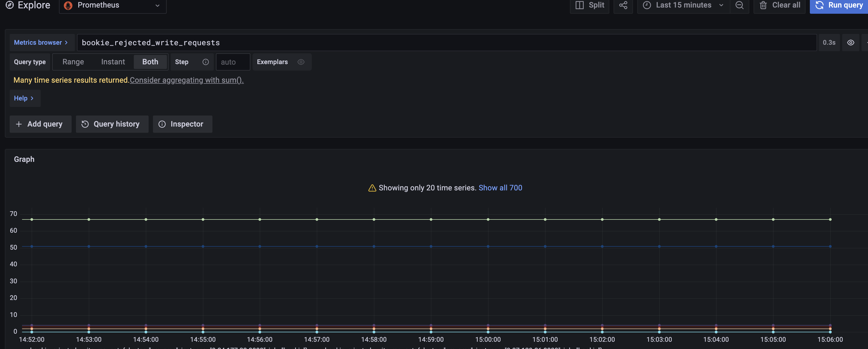
Task: Click the clock icon in time picker
Action: pyautogui.click(x=647, y=5)
